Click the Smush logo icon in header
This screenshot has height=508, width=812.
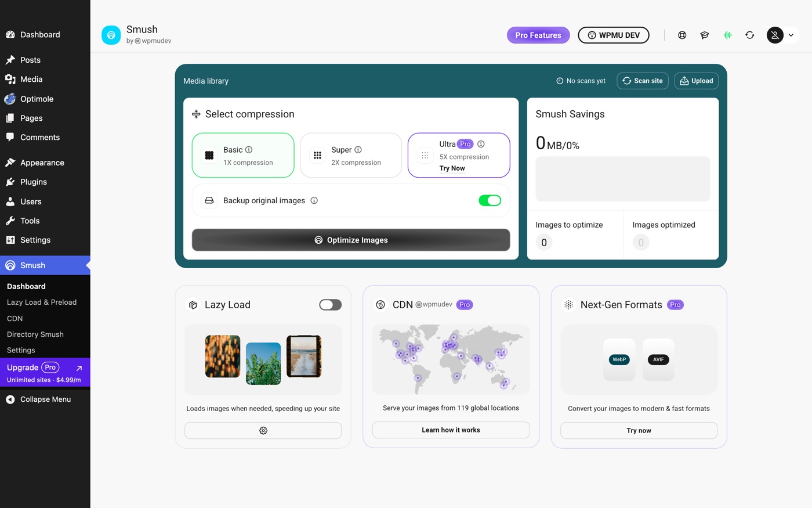[111, 35]
